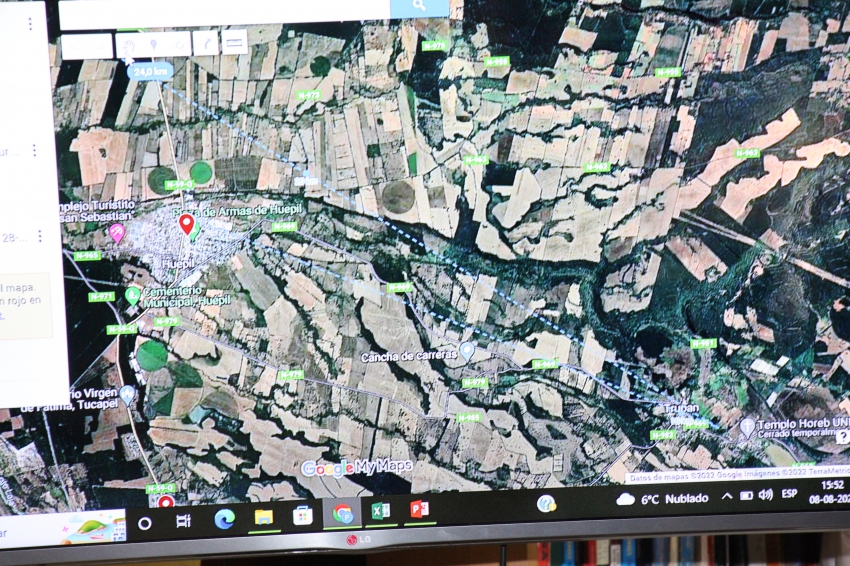Click the Cancha de carreras place pin
Viewport: 850px width, 566px height.
[x=467, y=351]
